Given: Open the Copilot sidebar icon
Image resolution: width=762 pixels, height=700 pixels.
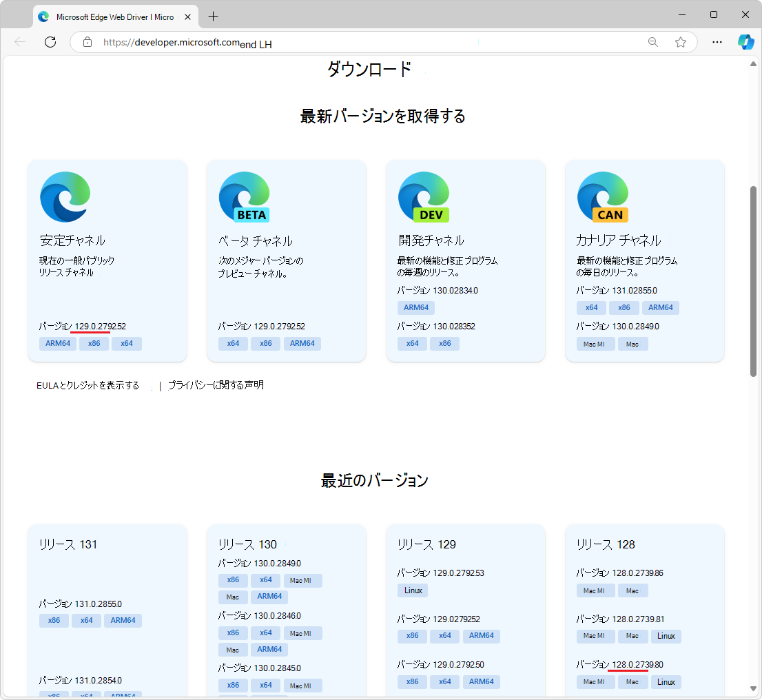Looking at the screenshot, I should click(x=745, y=42).
